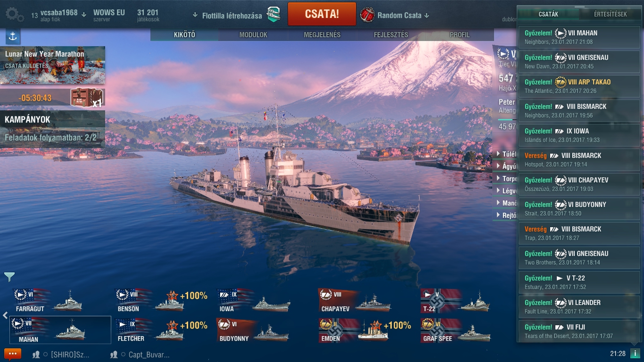Screen dimensions: 644x362
Task: Click the Random Csata battle type icon
Action: tap(367, 15)
